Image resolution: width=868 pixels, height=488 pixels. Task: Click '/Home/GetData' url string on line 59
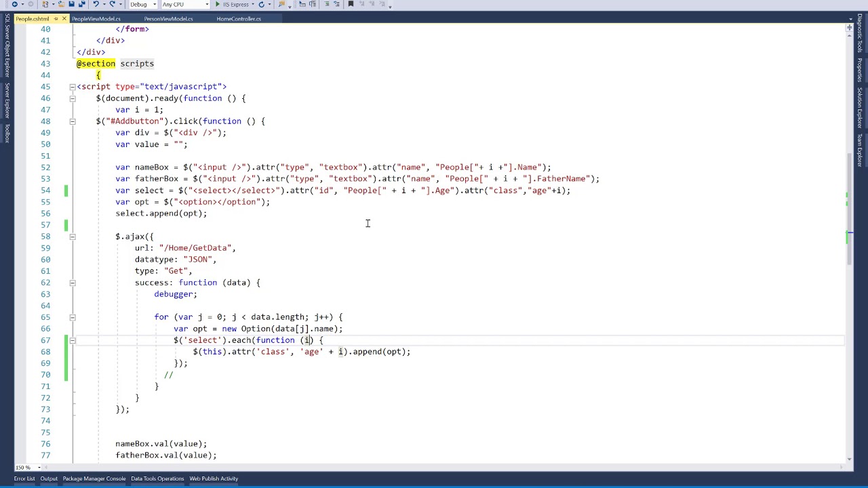point(195,248)
